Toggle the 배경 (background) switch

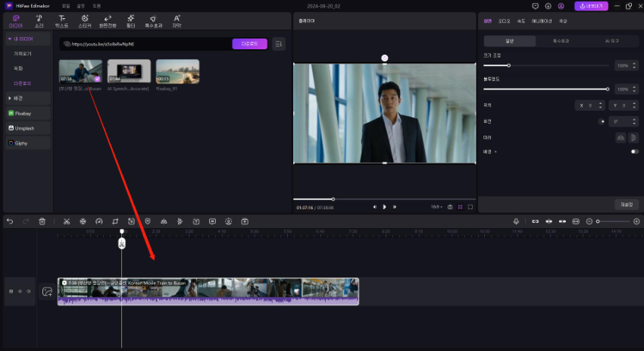(x=634, y=152)
